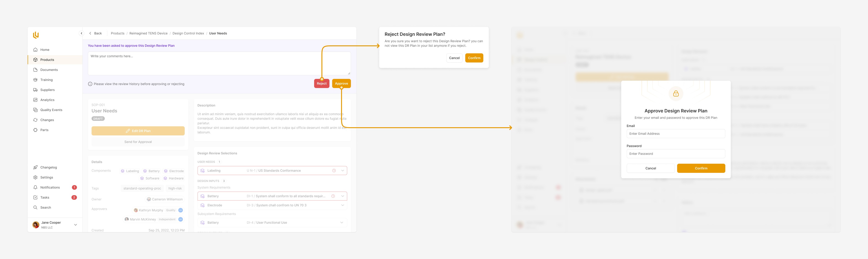Click the Changelog rocket icon
The width and height of the screenshot is (868, 259).
pos(35,168)
